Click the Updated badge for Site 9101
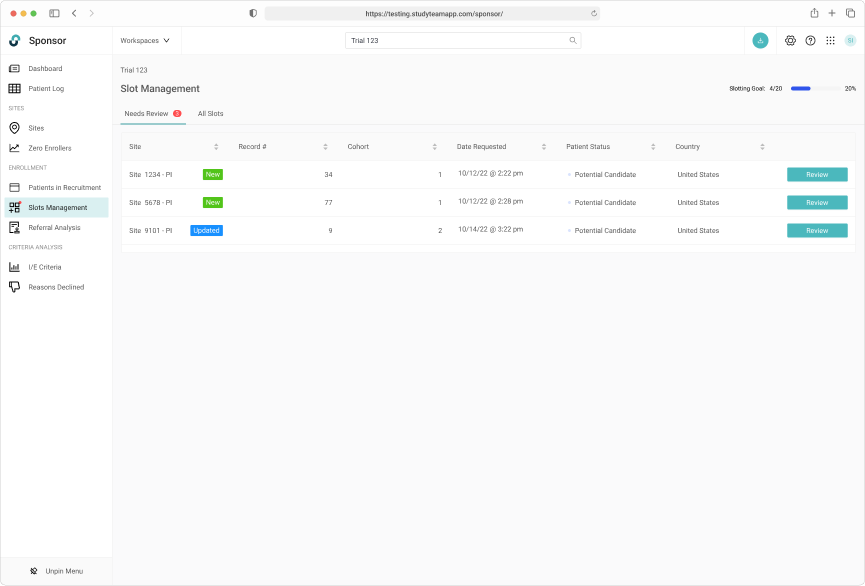Viewport: 865px width, 586px height. point(206,231)
